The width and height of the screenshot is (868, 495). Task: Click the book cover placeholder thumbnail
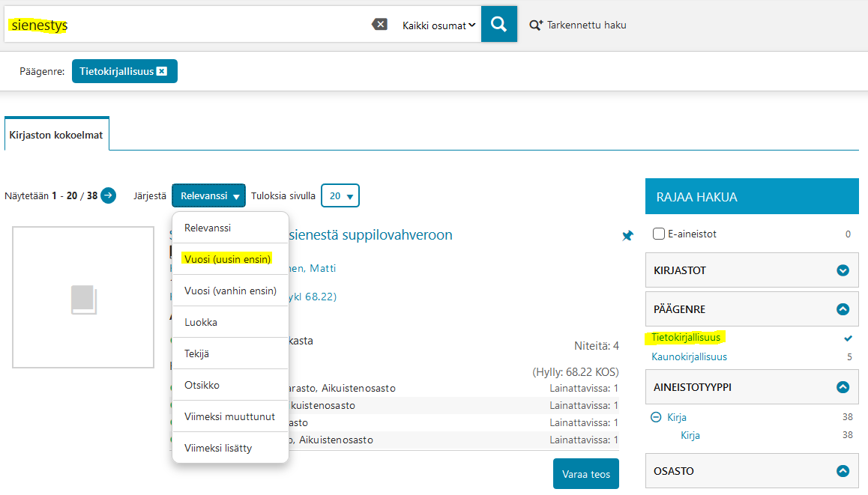click(83, 297)
